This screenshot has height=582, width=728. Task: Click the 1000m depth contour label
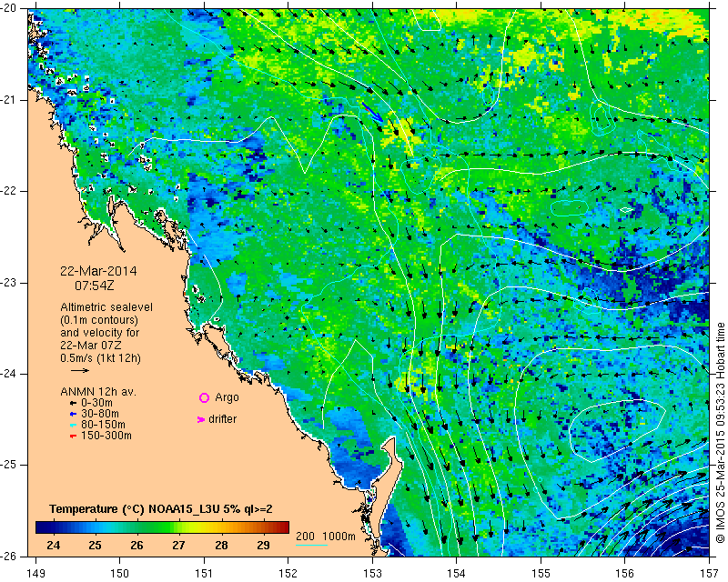click(x=339, y=537)
